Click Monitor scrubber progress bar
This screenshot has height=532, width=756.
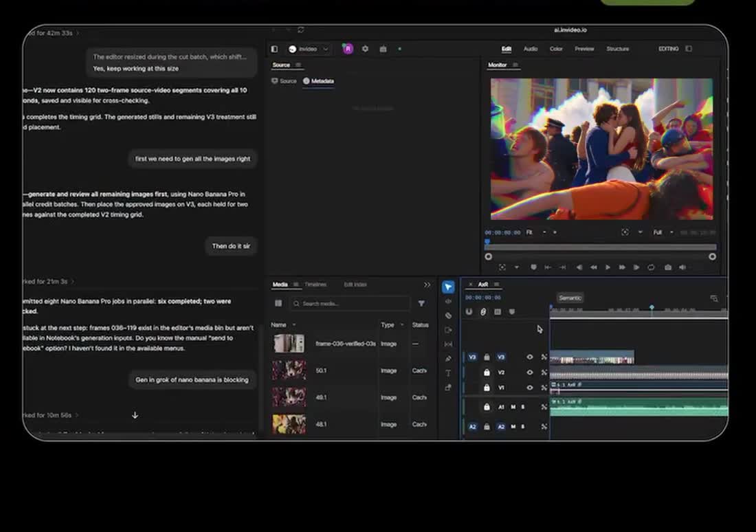click(x=600, y=247)
